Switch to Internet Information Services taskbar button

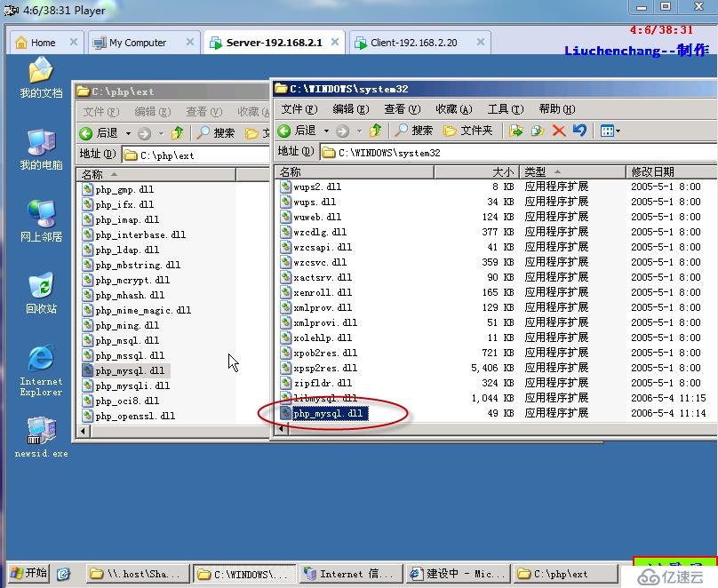(x=351, y=574)
